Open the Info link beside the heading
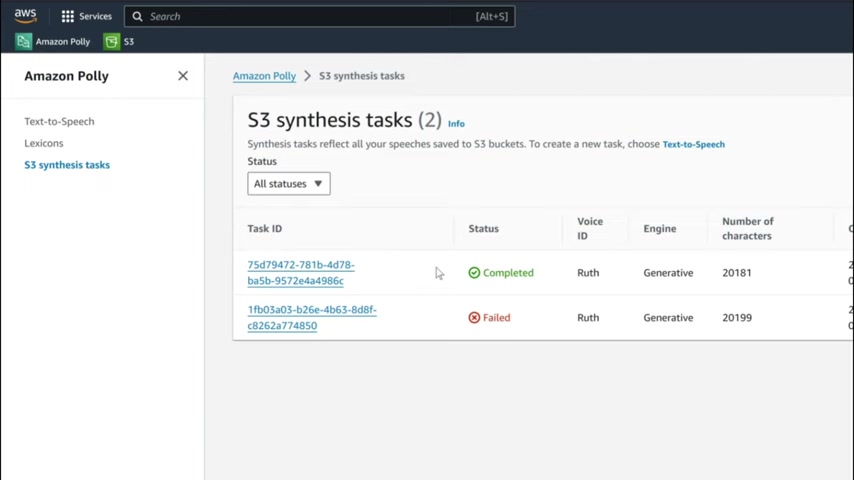Image resolution: width=854 pixels, height=480 pixels. [456, 124]
